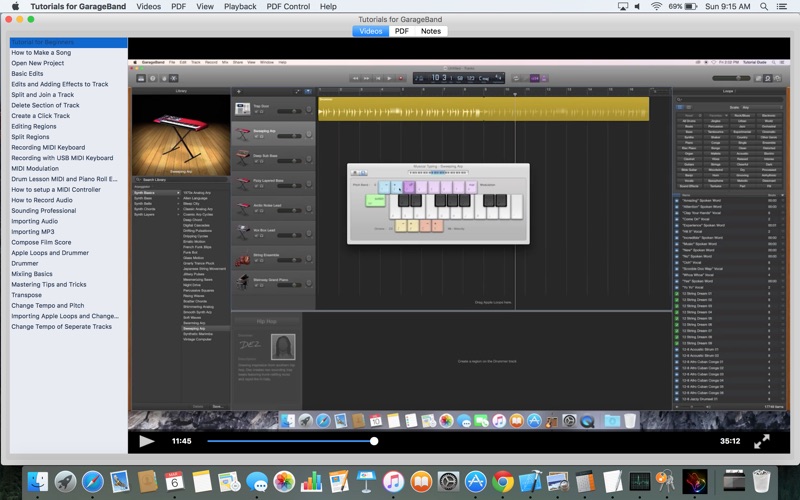Image resolution: width=800 pixels, height=500 pixels.
Task: Open the App Store from the Dock
Action: click(x=476, y=481)
